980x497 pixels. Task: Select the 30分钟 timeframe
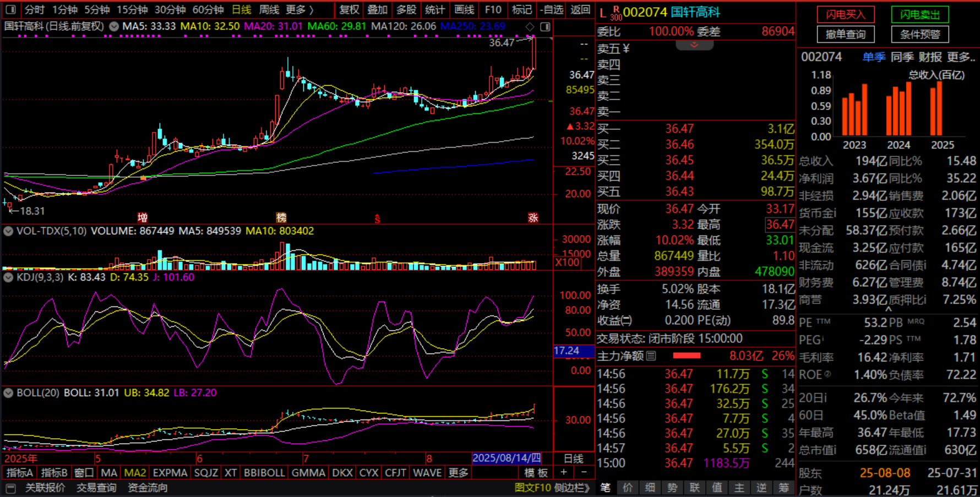(170, 9)
